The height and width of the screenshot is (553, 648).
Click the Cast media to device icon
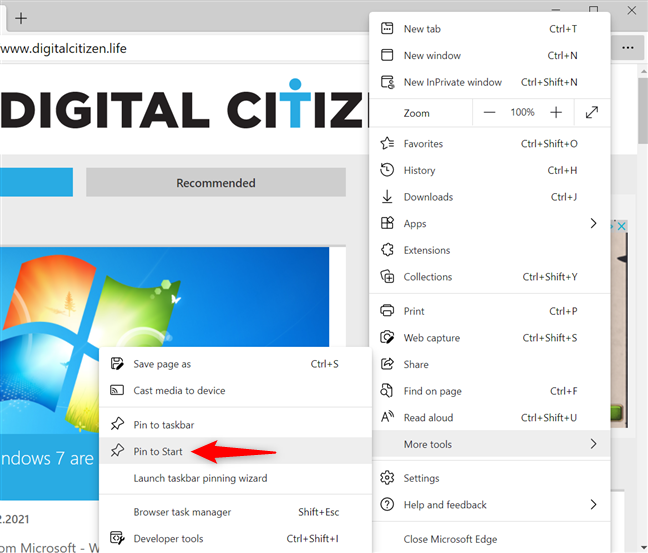point(117,390)
